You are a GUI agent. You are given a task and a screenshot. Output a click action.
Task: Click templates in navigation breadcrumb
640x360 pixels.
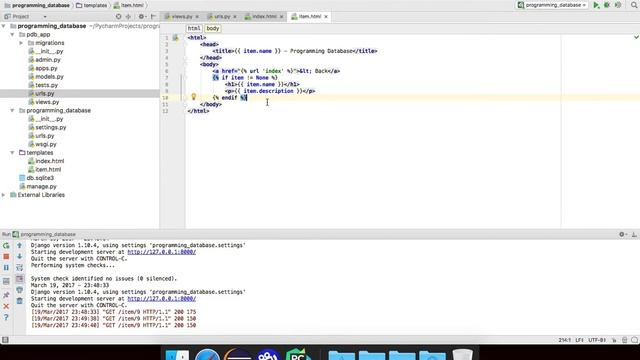pos(92,5)
